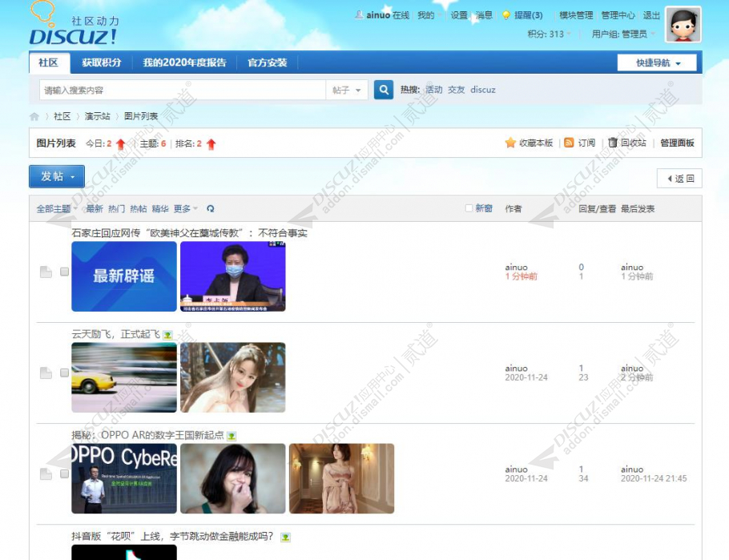Click hot search term 交友

pos(456,90)
